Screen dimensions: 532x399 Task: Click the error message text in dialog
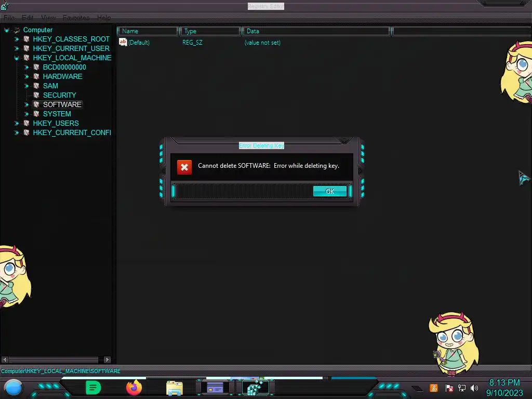(269, 166)
